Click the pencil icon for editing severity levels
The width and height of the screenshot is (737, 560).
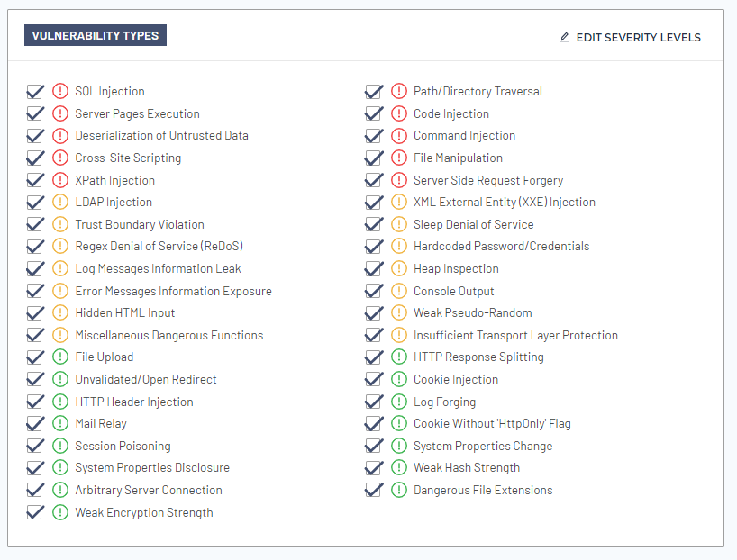pos(565,38)
